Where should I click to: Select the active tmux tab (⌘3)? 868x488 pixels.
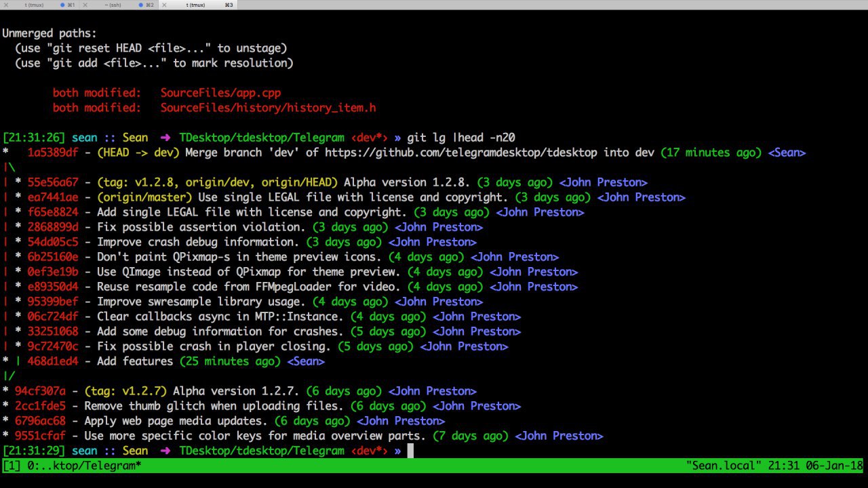[x=197, y=5]
